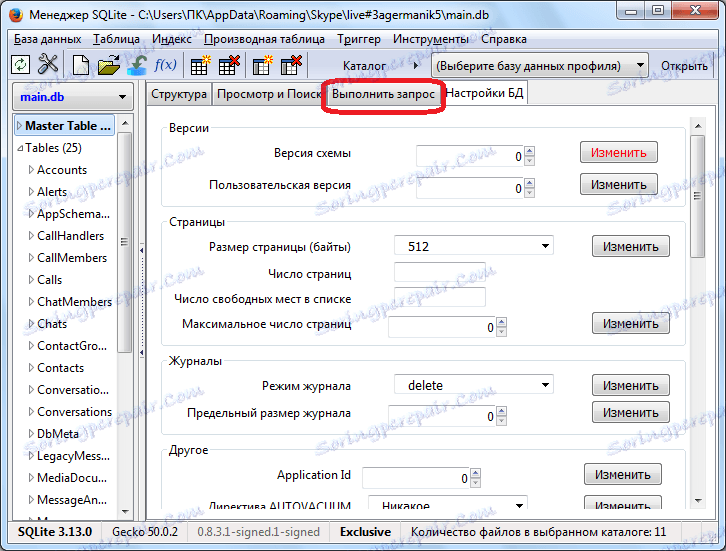The image size is (726, 551).
Task: Open the Каталог submenu arrow
Action: [416, 66]
